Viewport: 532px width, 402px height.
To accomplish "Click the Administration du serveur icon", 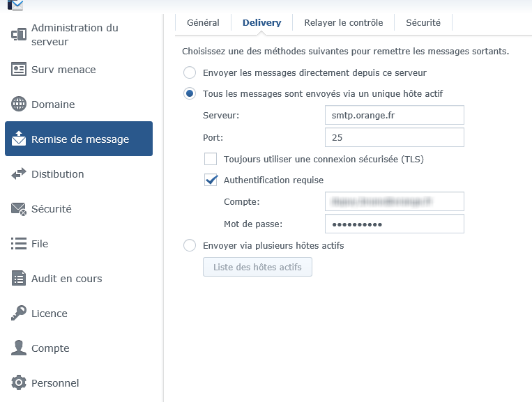I will pos(19,35).
